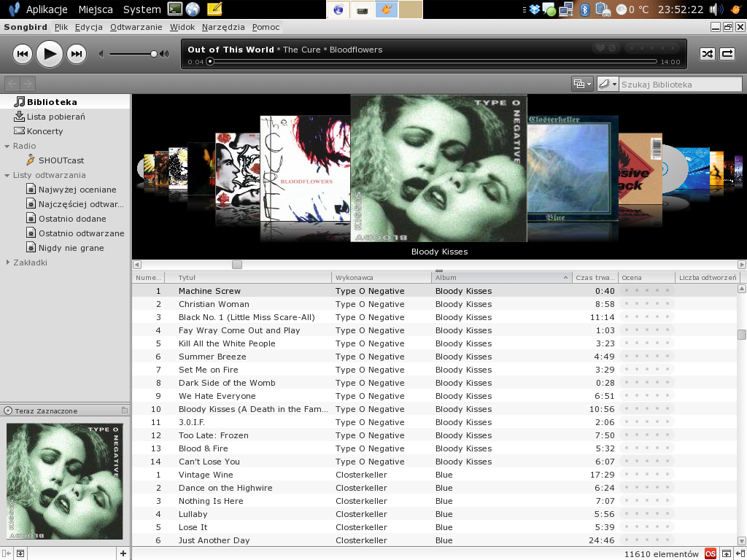Select the Closterkeller Blue album cover

(573, 168)
